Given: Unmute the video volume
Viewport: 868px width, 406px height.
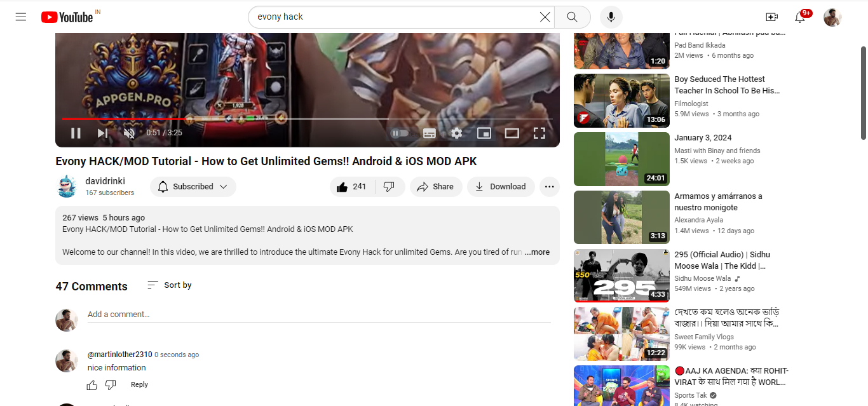Looking at the screenshot, I should [129, 133].
